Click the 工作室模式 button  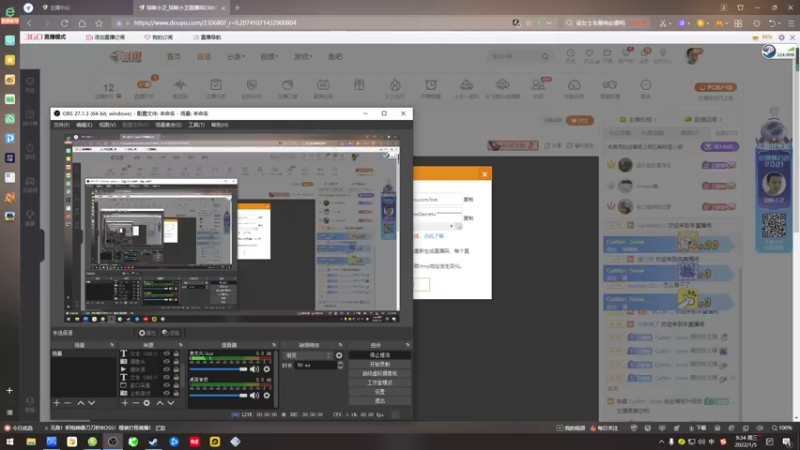tap(380, 383)
